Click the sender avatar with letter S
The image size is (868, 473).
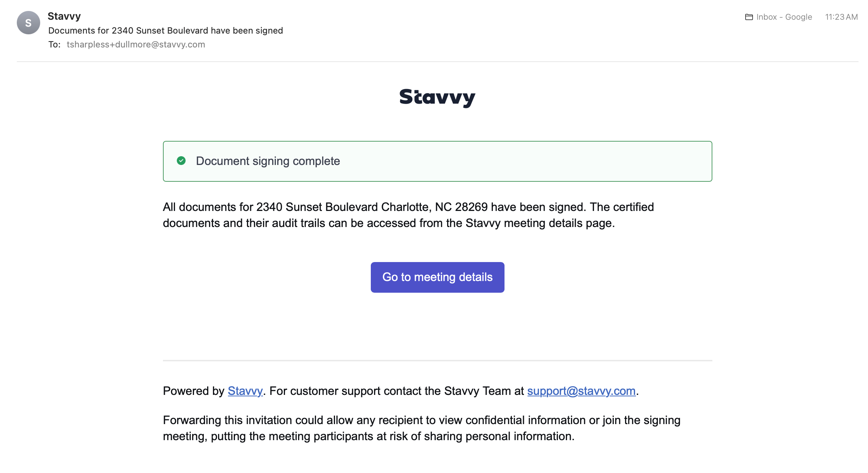tap(28, 23)
